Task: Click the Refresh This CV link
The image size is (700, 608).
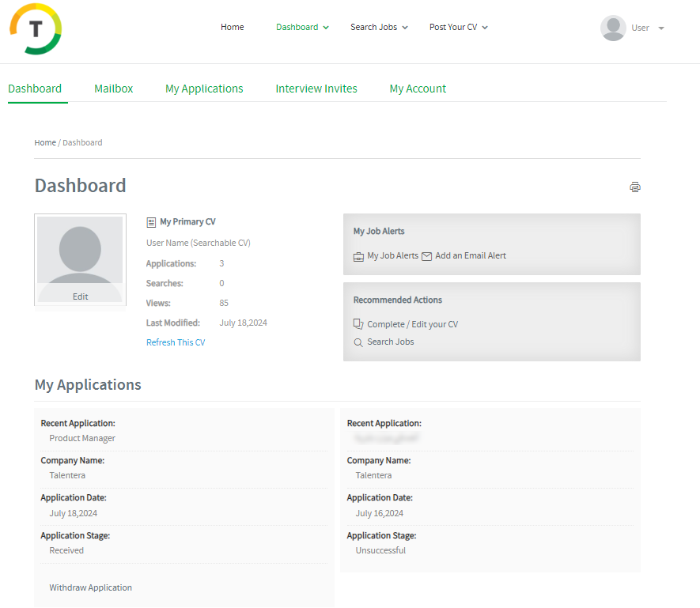Action: [x=176, y=342]
